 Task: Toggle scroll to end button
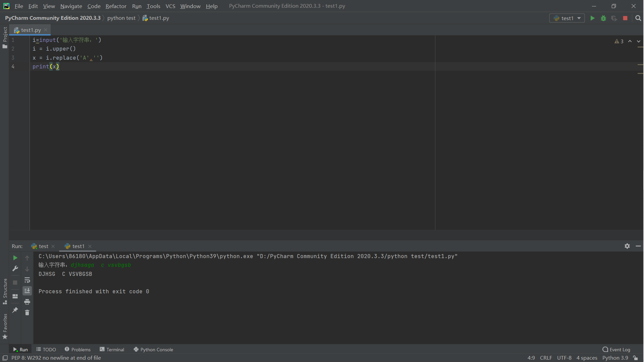(27, 291)
